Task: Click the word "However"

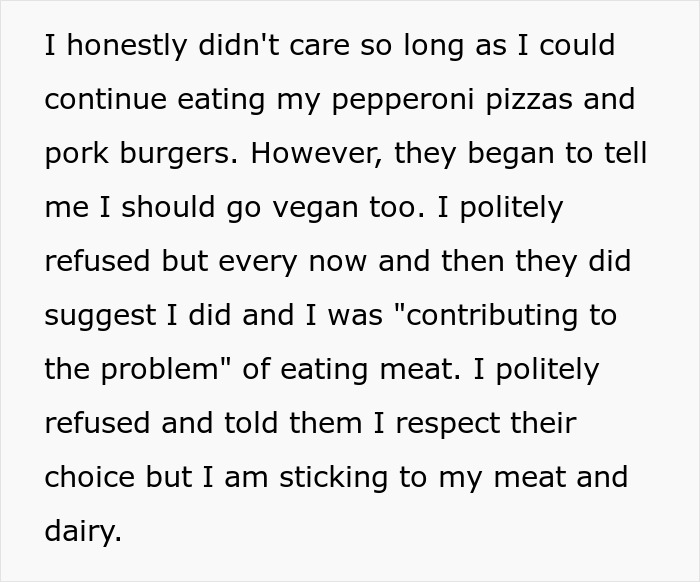Action: (x=316, y=155)
